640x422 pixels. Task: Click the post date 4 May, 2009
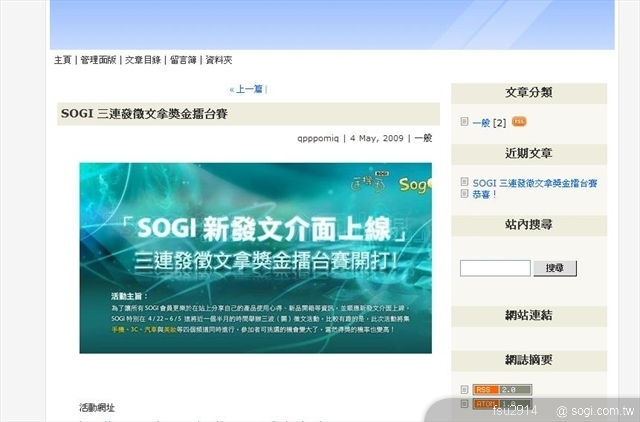tap(377, 138)
